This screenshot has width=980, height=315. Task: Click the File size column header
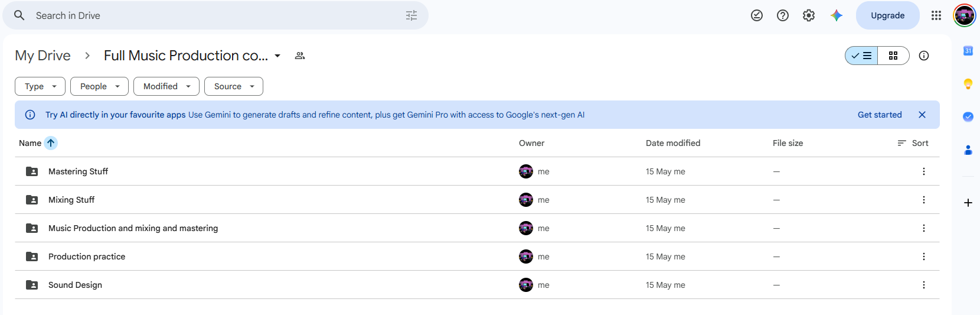tap(788, 143)
